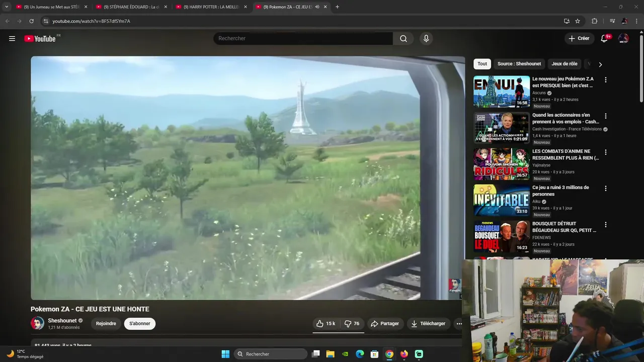Switch to the HARRY POTTER tab
The width and height of the screenshot is (644, 362).
point(210,7)
